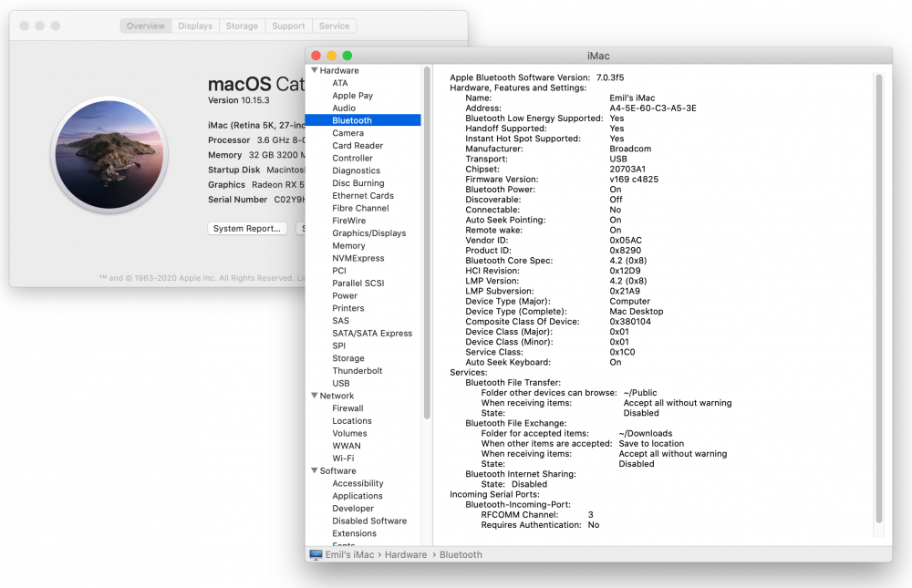Select Camera in the sidebar

click(x=347, y=133)
